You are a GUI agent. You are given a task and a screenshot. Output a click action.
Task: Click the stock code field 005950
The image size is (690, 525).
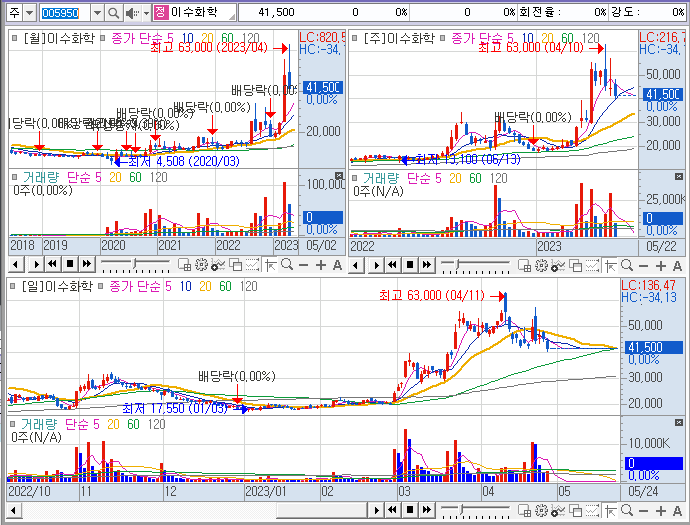(65, 13)
